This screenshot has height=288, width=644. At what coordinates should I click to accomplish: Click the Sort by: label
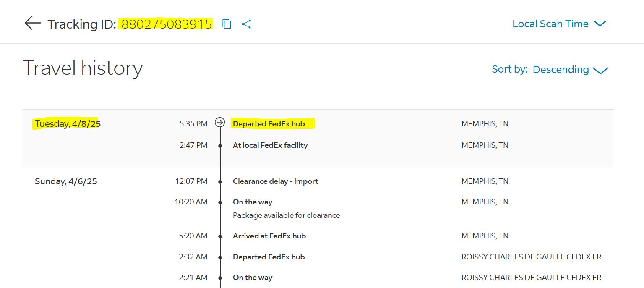[509, 69]
